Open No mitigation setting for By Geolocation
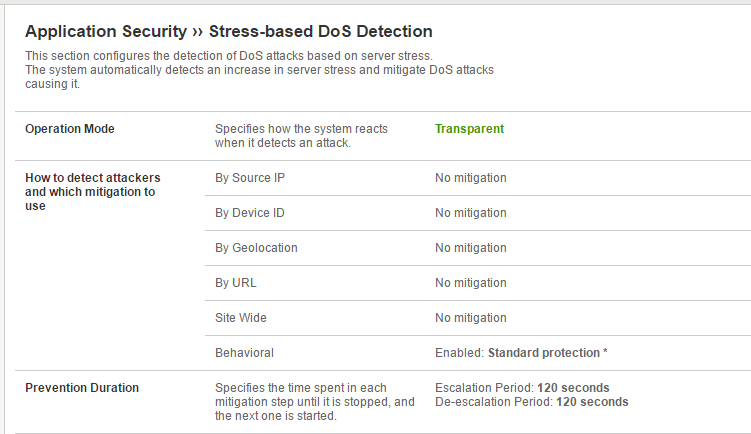751x434 pixels. pyautogui.click(x=470, y=248)
